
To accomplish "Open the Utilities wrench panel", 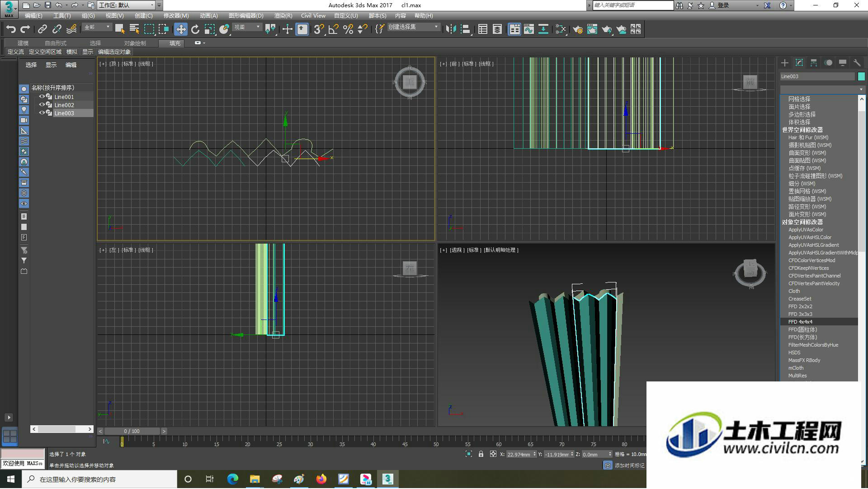I will [857, 63].
